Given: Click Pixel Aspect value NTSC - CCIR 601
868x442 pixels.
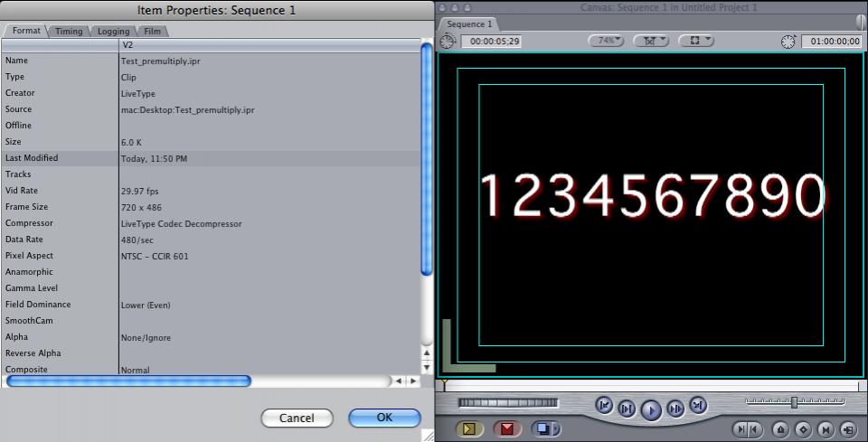Looking at the screenshot, I should click(155, 257).
